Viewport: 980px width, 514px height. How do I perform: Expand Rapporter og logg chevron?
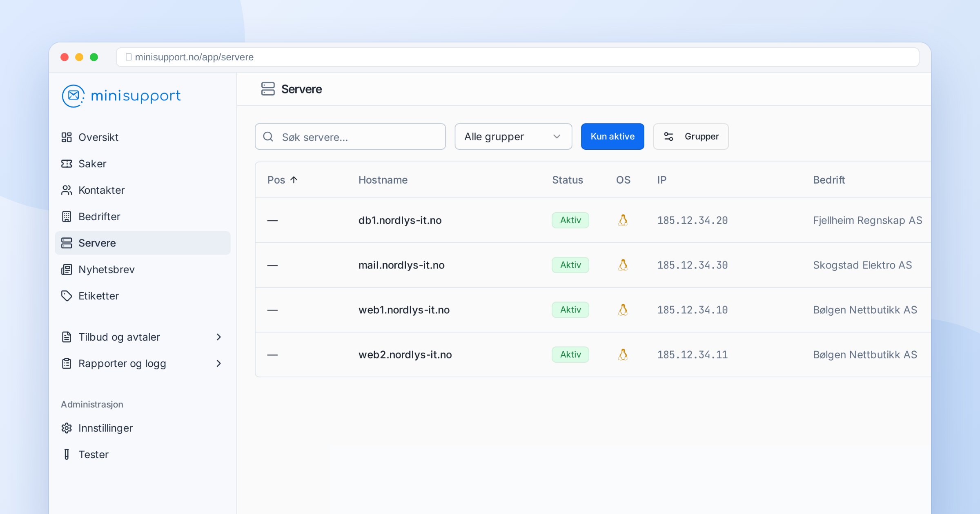click(x=219, y=363)
